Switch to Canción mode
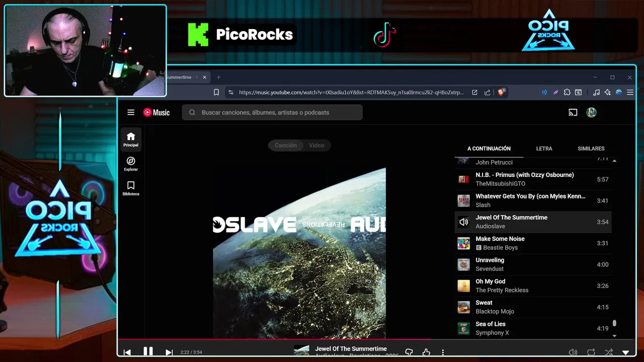The image size is (644, 362). click(x=286, y=145)
